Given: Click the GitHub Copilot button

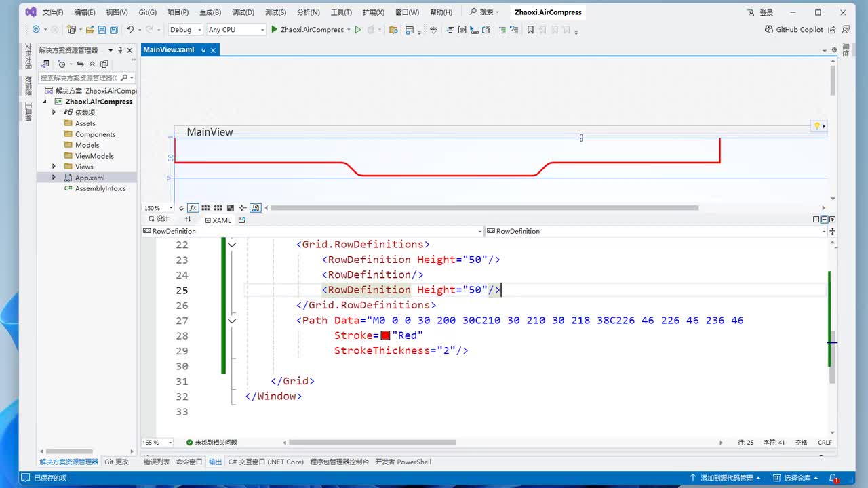Looking at the screenshot, I should 793,30.
